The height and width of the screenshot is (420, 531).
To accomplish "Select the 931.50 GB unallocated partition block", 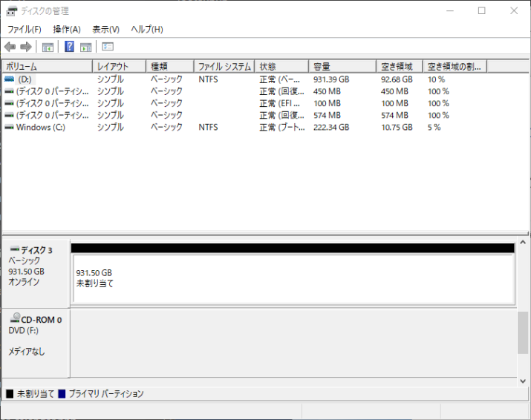I will point(292,278).
